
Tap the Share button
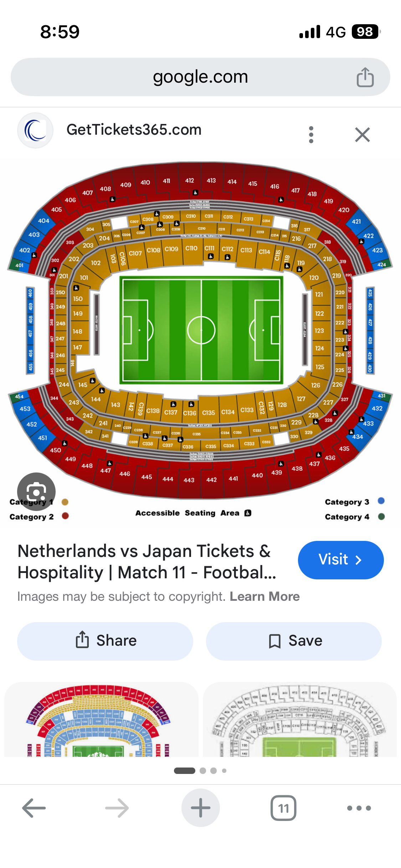(x=105, y=641)
